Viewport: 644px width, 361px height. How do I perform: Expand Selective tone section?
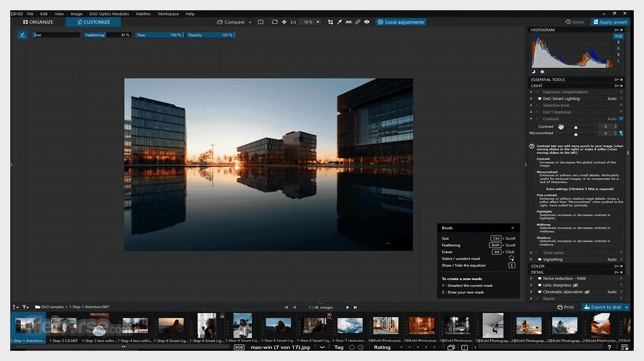(x=531, y=105)
